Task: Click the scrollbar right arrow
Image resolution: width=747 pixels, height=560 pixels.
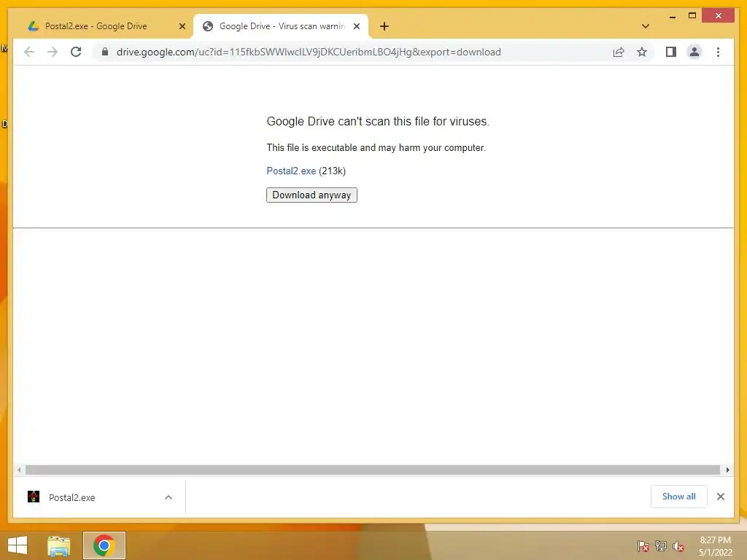Action: pos(727,470)
